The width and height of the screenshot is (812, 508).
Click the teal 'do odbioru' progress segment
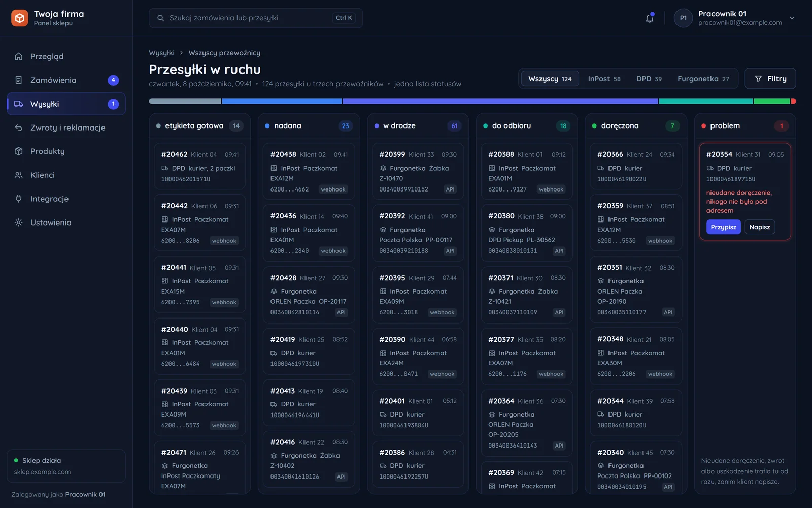coord(706,101)
